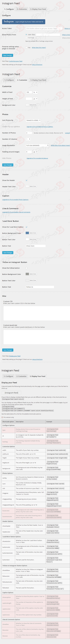The height and width of the screenshot is (644, 70).
Task: Open the blue Load More button background swatch
Action: pos(27,233)
